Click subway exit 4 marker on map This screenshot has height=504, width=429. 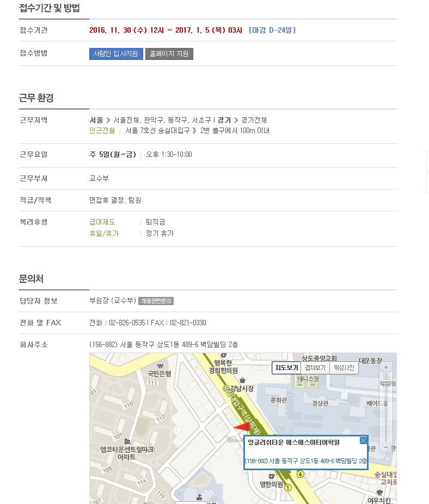coord(300,474)
